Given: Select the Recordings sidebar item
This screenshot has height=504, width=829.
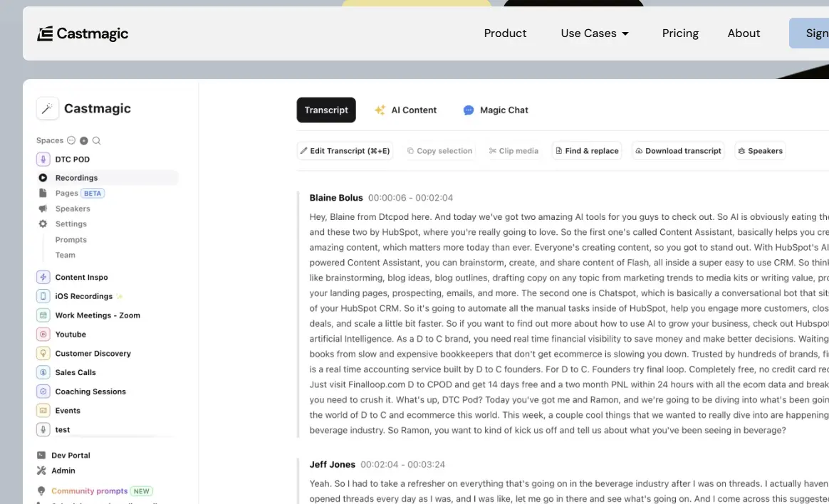Looking at the screenshot, I should pyautogui.click(x=108, y=178).
